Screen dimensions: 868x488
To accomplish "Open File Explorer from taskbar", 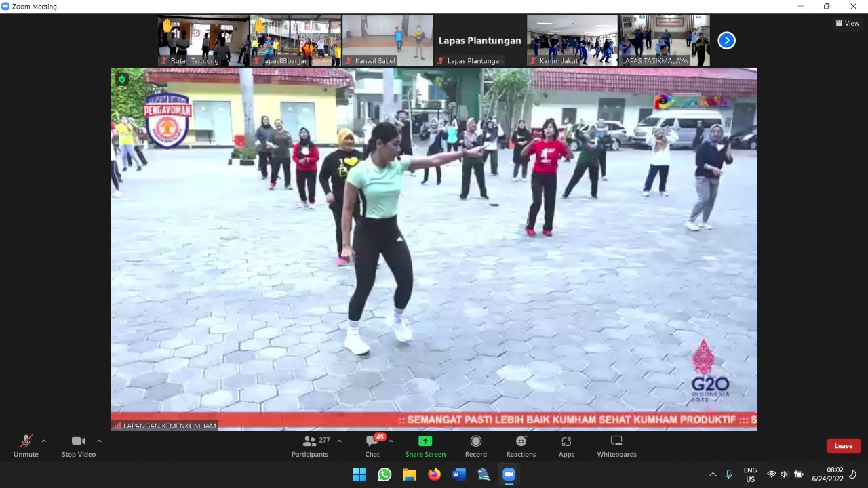I will coord(410,474).
